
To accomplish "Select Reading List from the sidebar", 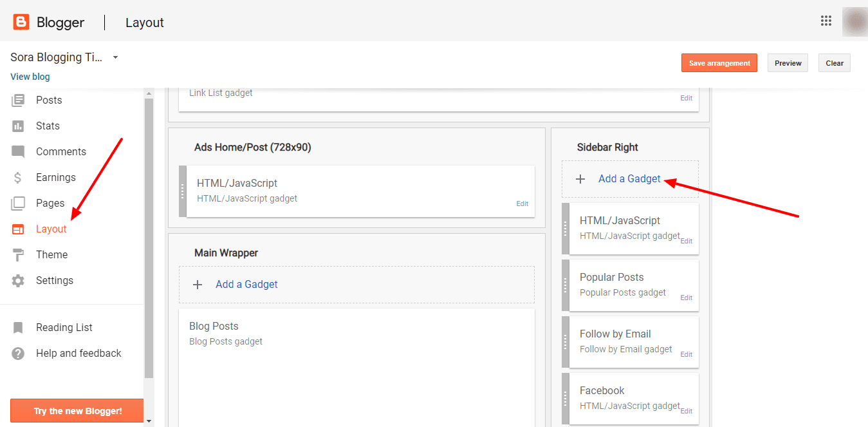I will coord(64,327).
